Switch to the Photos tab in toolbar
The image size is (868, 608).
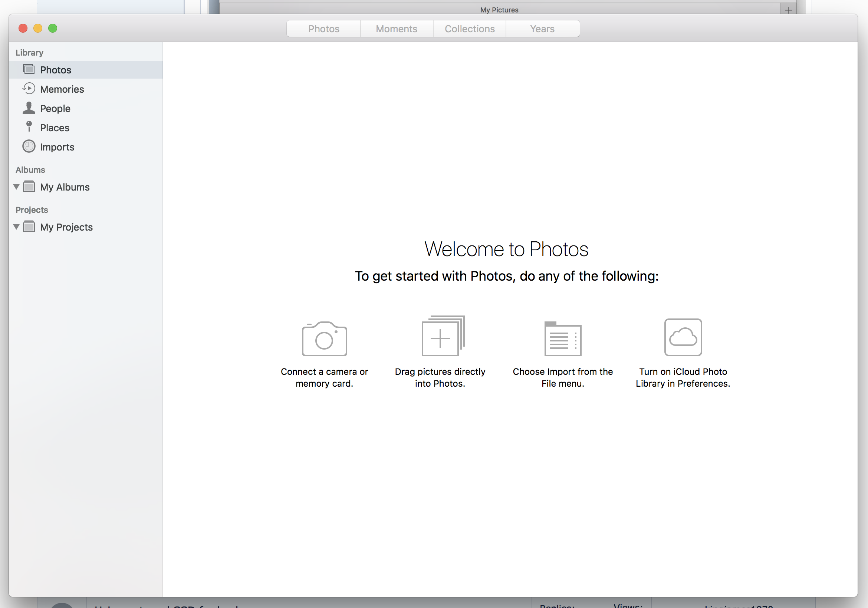[x=323, y=29]
